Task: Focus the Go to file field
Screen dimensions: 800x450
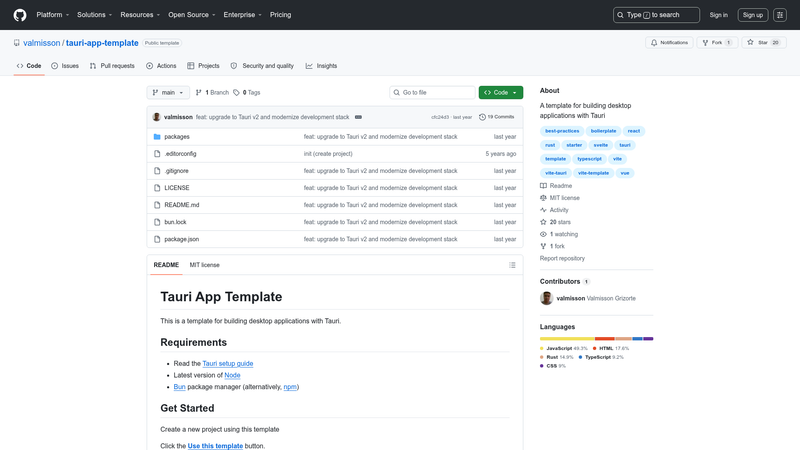Action: coord(432,92)
